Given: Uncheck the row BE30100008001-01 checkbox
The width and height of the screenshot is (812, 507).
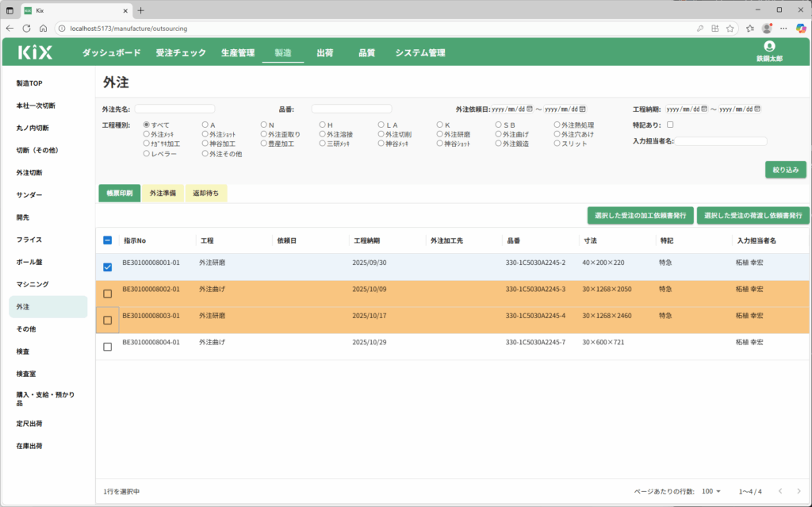Looking at the screenshot, I should (108, 267).
